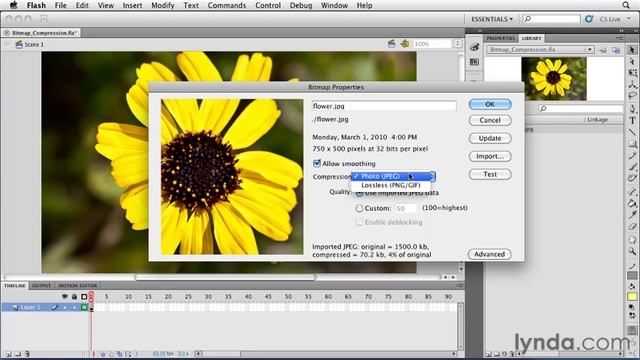Select the 3D Rotation tool
Image resolution: width=640 pixels, height=360 pixels.
coord(632,84)
